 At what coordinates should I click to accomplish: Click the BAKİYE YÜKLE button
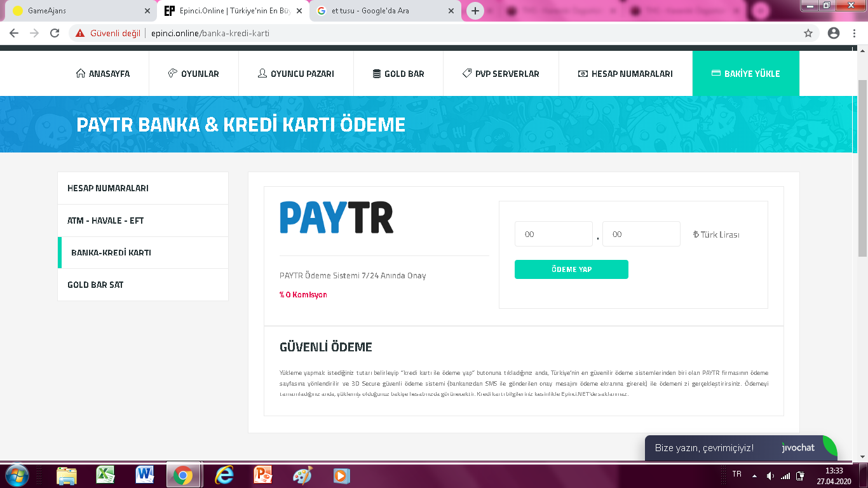(746, 74)
